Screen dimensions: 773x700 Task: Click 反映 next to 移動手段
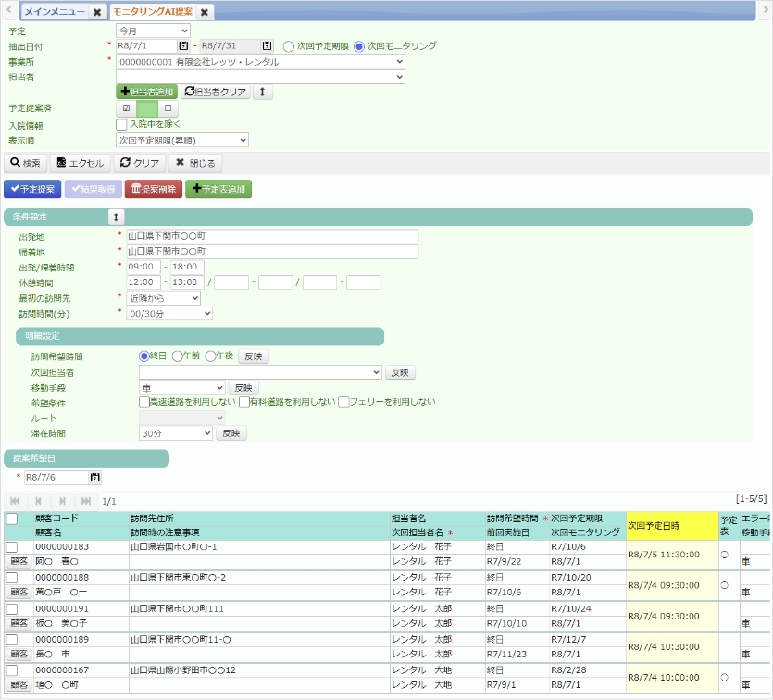click(x=243, y=388)
